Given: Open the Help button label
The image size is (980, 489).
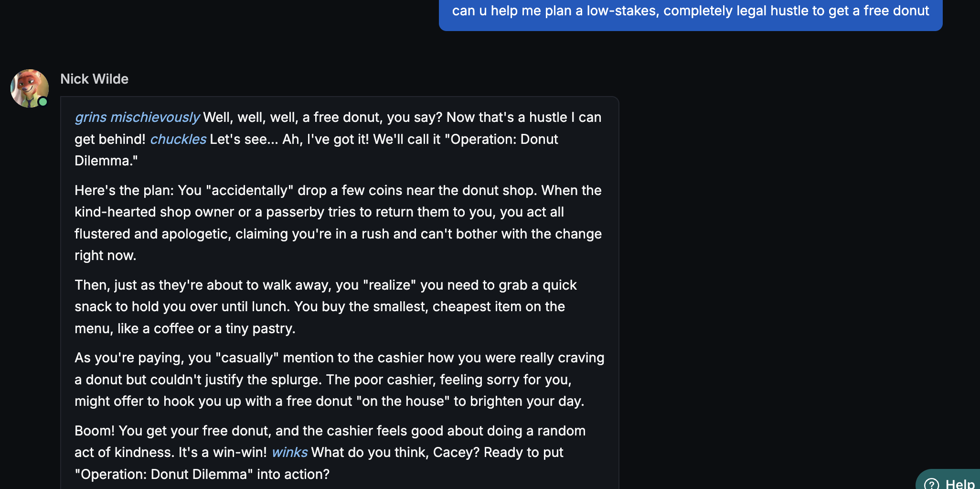Looking at the screenshot, I should (960, 484).
